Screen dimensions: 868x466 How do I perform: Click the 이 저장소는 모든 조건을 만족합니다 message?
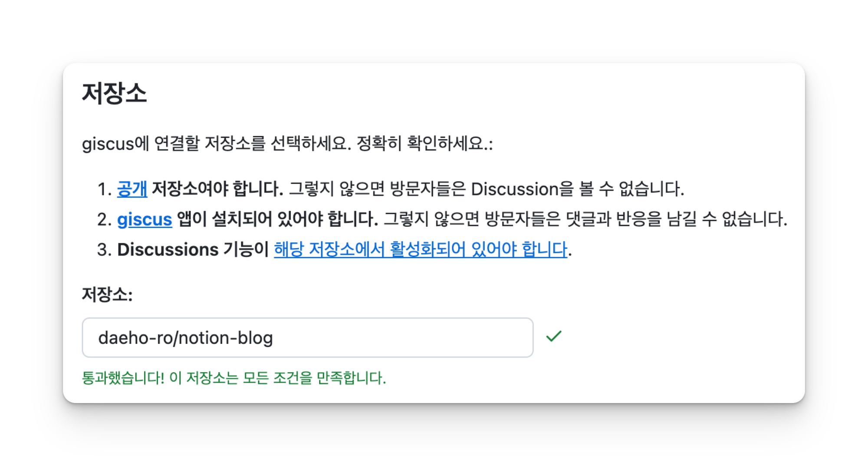(278, 378)
